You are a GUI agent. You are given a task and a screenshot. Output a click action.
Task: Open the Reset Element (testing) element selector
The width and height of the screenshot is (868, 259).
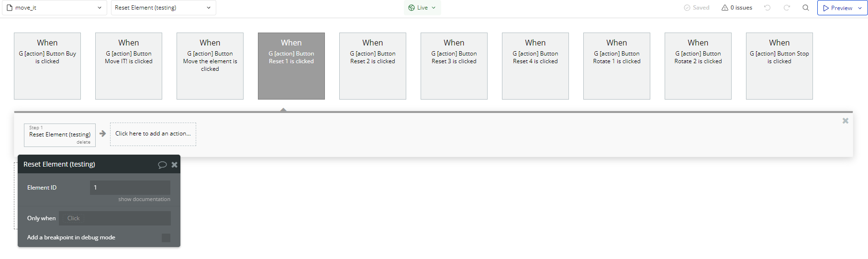coord(163,8)
